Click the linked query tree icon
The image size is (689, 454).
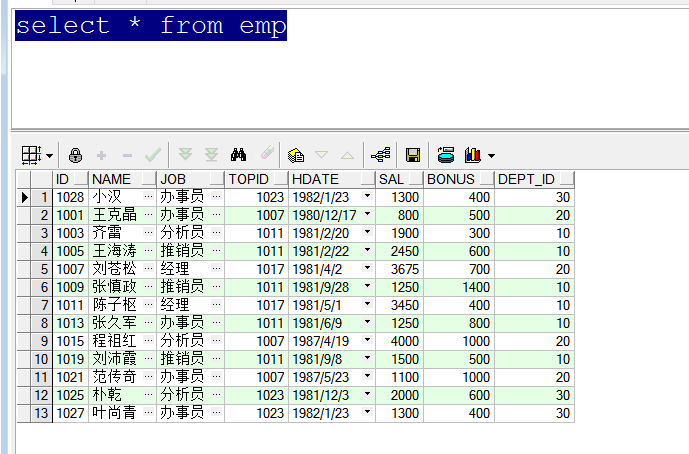[380, 155]
